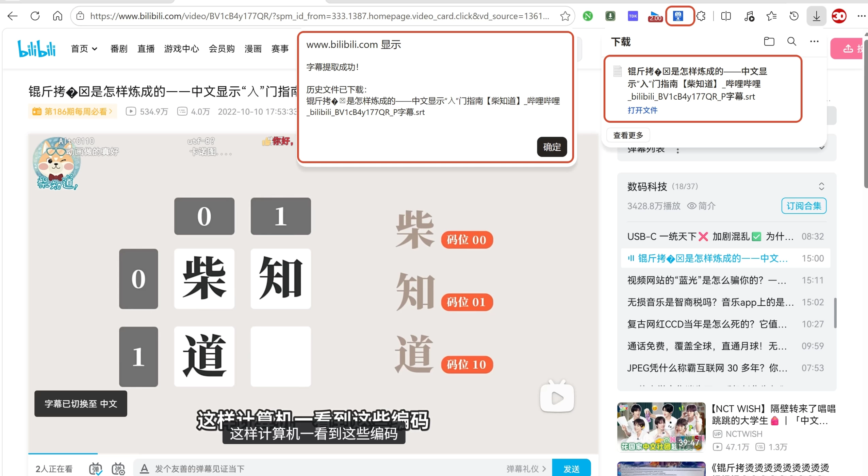
Task: Subscribe via 订阅合集 button
Action: [804, 206]
